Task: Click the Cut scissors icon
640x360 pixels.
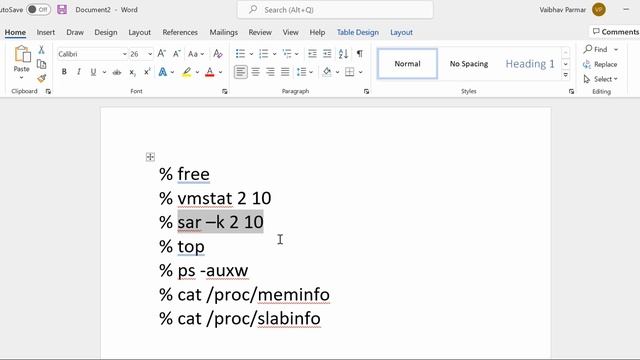Action: [41, 50]
